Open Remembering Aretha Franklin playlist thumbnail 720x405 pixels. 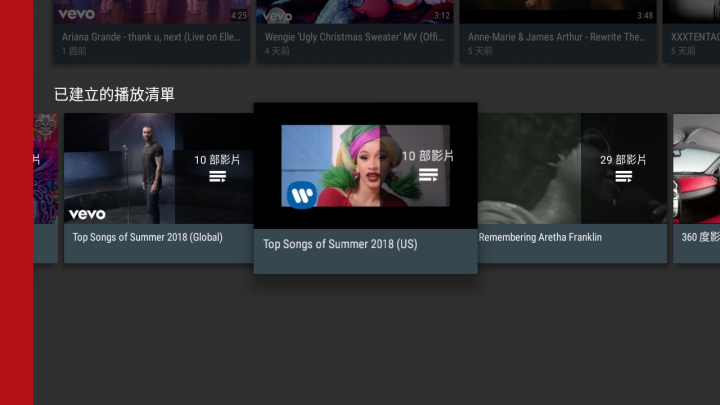[572, 169]
